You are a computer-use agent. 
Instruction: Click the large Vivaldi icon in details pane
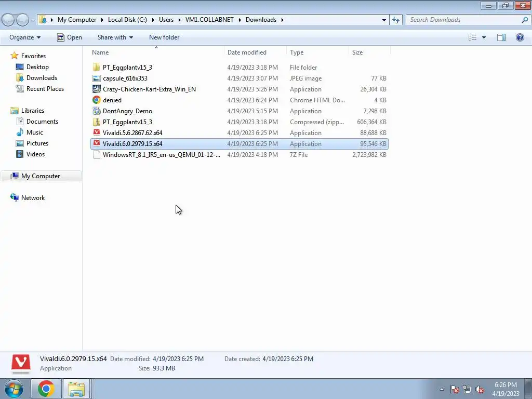pos(21,363)
